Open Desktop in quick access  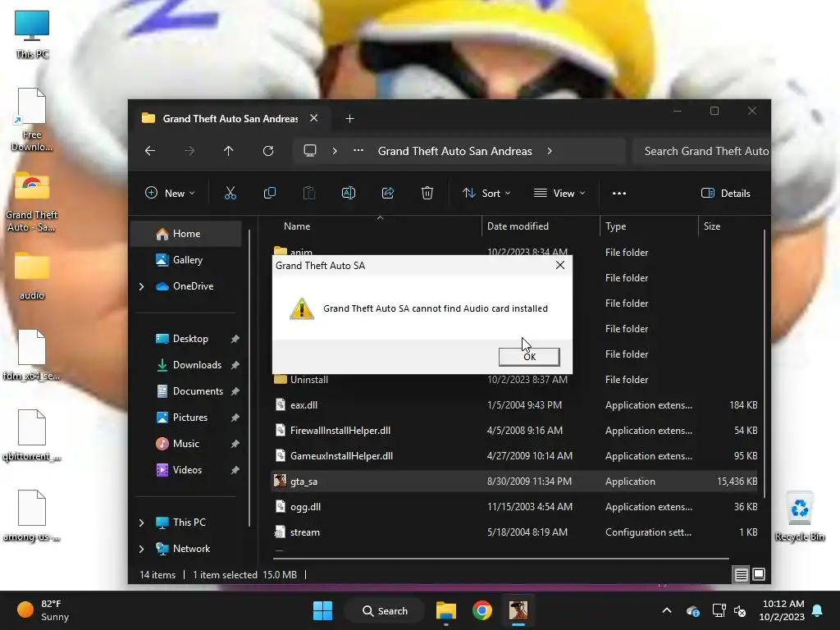point(190,339)
